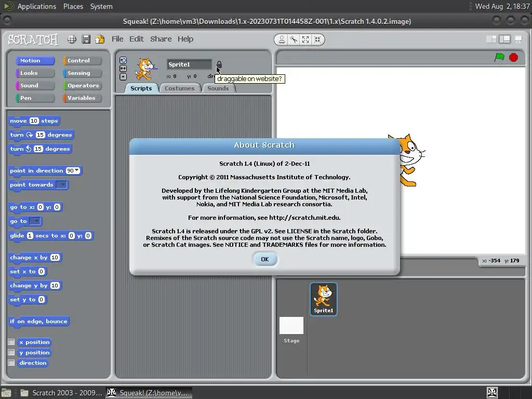Select the scissors delete tool
Image resolution: width=532 pixels, height=399 pixels.
point(294,39)
